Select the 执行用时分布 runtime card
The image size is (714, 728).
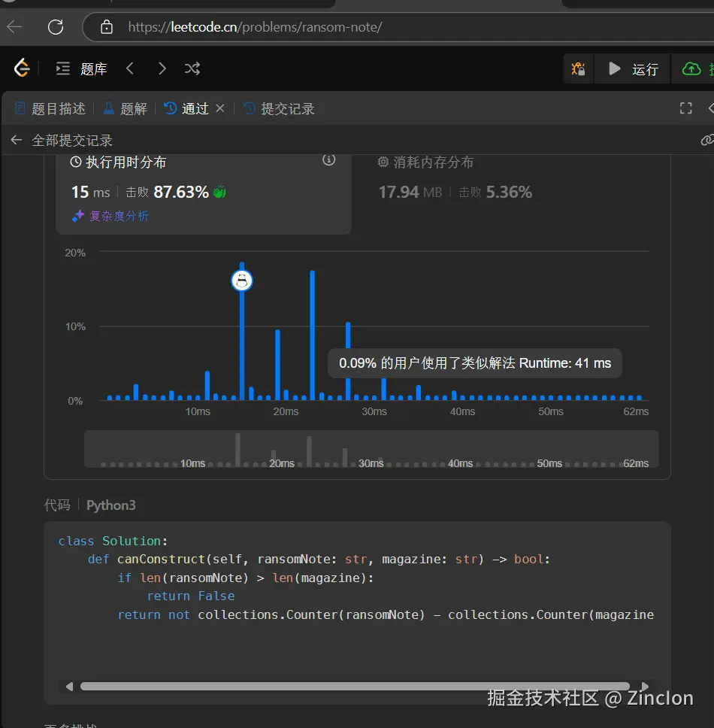203,194
